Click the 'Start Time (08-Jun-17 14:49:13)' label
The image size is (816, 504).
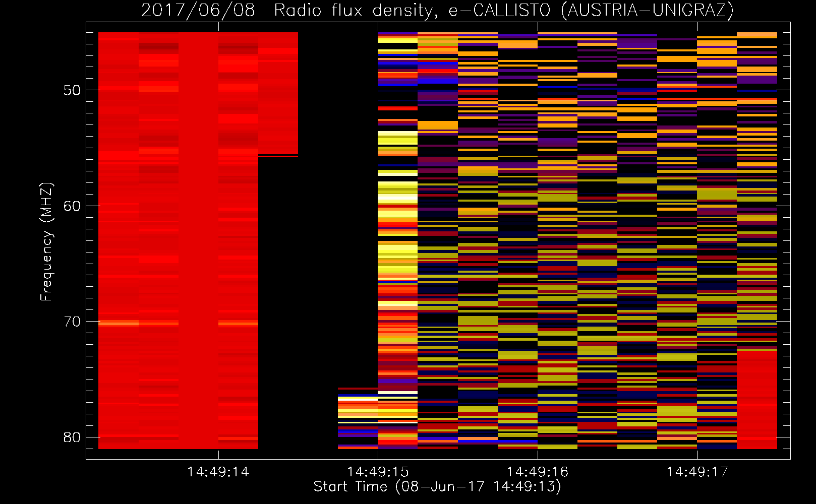pos(437,487)
